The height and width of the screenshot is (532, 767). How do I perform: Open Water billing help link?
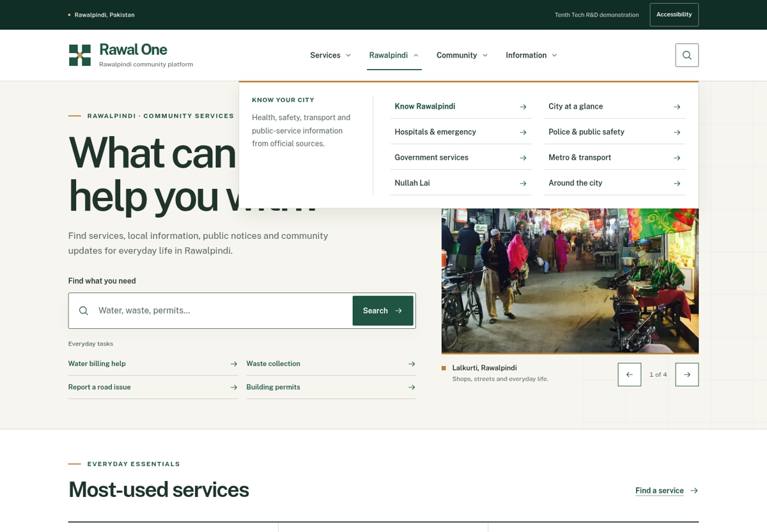click(x=153, y=364)
